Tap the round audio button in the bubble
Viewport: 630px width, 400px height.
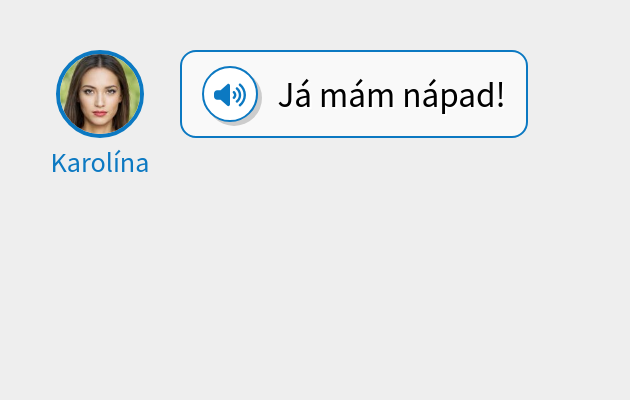pos(230,95)
